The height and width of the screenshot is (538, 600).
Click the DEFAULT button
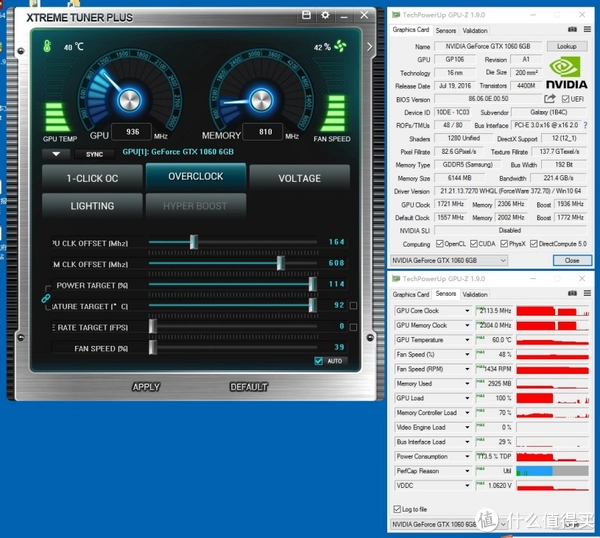click(x=249, y=387)
